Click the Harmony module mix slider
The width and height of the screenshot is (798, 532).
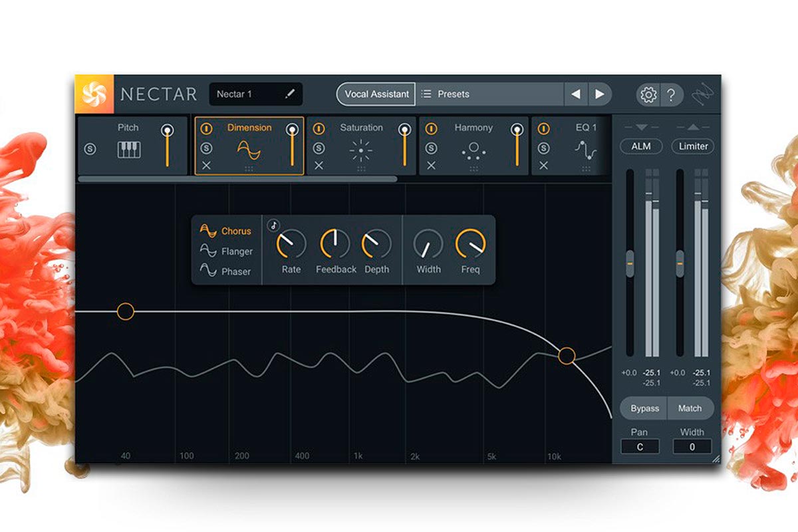click(x=516, y=145)
